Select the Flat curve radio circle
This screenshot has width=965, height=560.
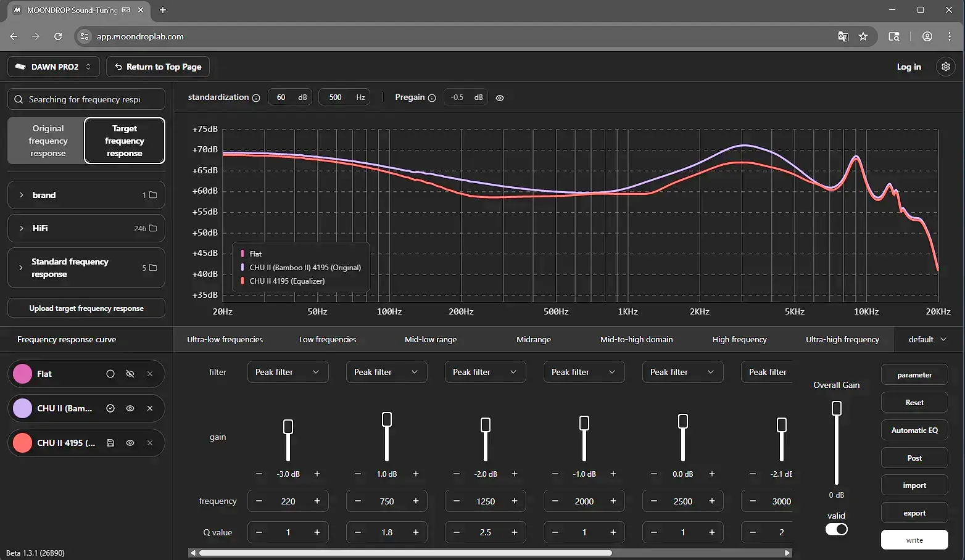pos(110,374)
